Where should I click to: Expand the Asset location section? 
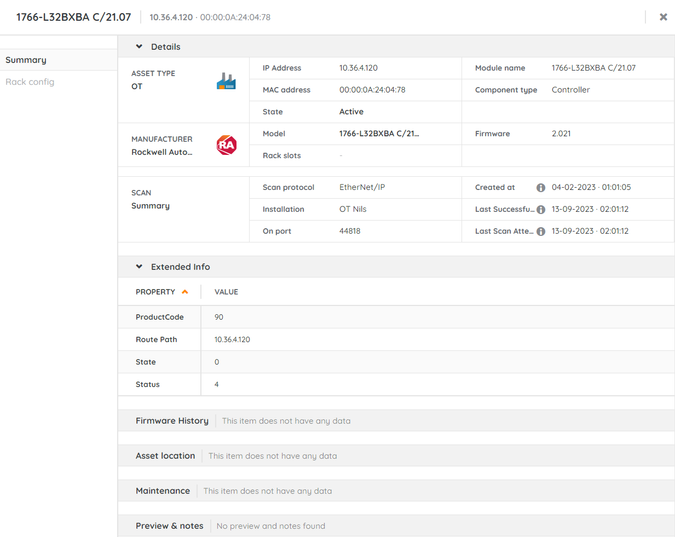pos(165,456)
